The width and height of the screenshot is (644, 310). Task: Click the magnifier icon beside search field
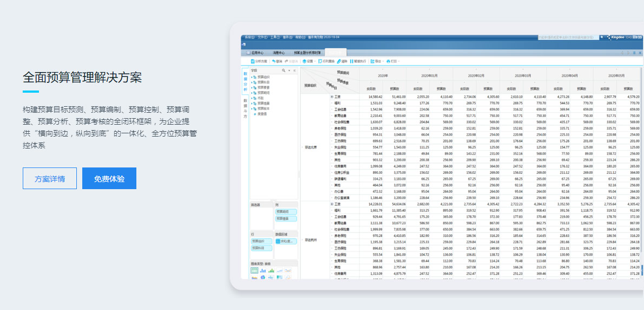(x=602, y=37)
